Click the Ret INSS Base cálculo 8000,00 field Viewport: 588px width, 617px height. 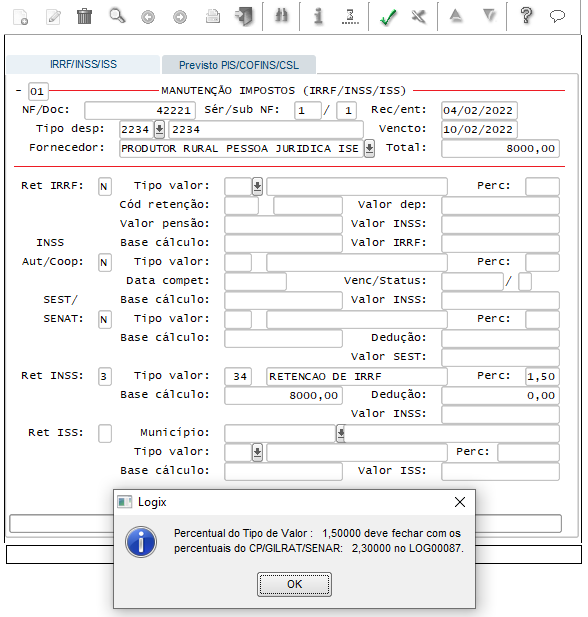pos(283,395)
